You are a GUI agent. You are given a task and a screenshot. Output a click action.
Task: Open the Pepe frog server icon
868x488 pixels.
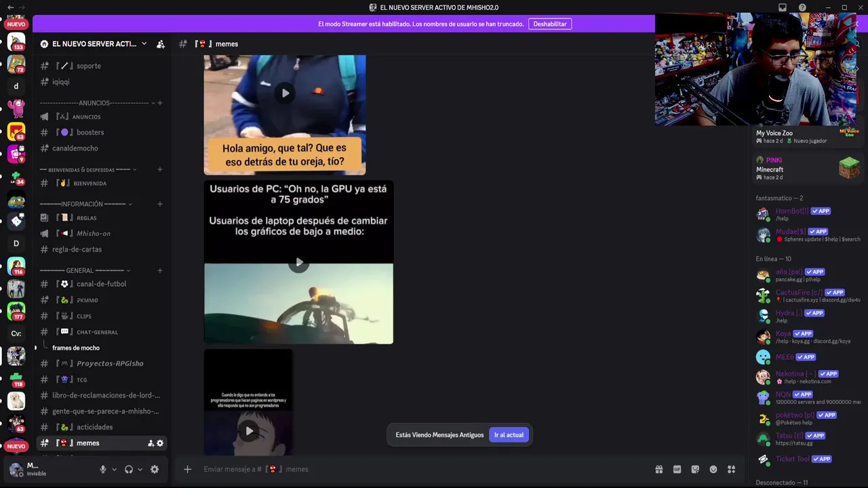tap(16, 199)
